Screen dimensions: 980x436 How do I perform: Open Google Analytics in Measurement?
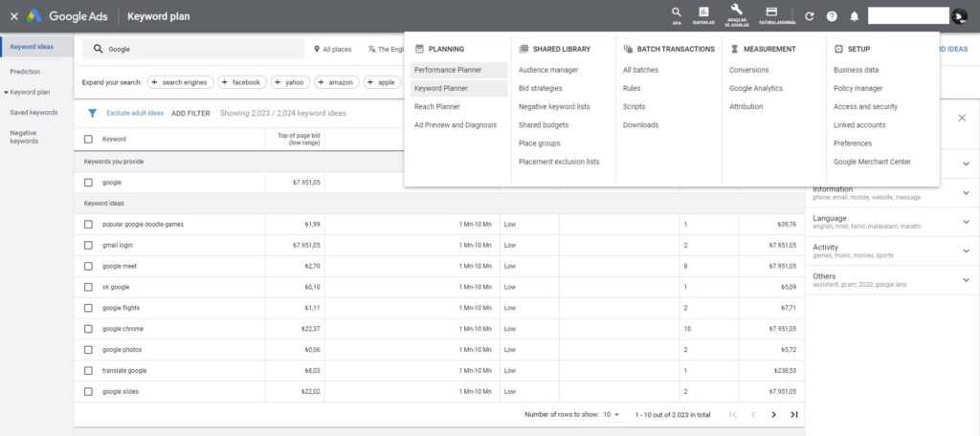click(x=756, y=88)
